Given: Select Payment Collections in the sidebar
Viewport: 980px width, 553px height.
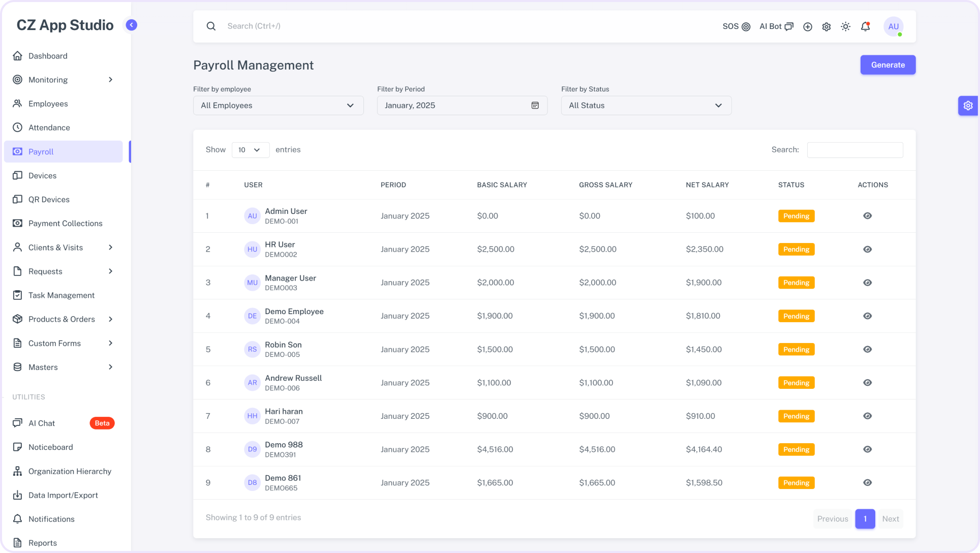Looking at the screenshot, I should 65,223.
